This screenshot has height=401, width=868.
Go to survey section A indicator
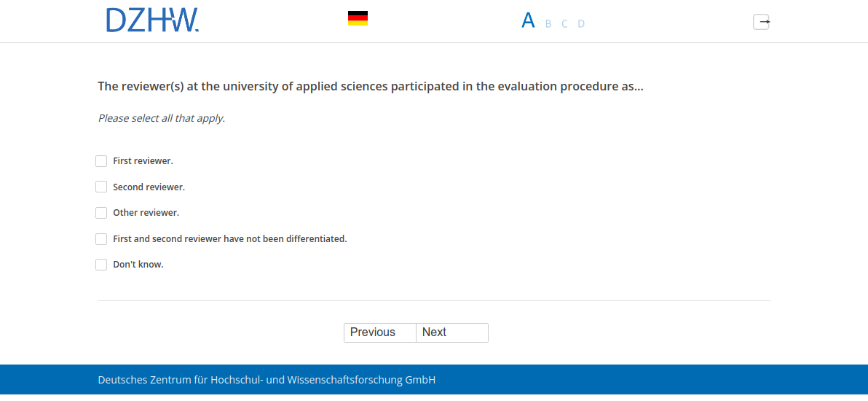(528, 20)
